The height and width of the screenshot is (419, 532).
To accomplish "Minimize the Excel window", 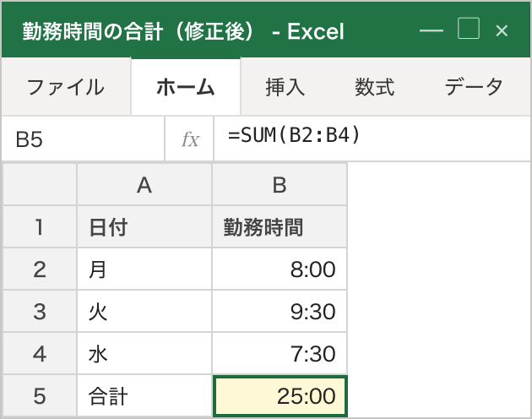I will click(x=432, y=30).
